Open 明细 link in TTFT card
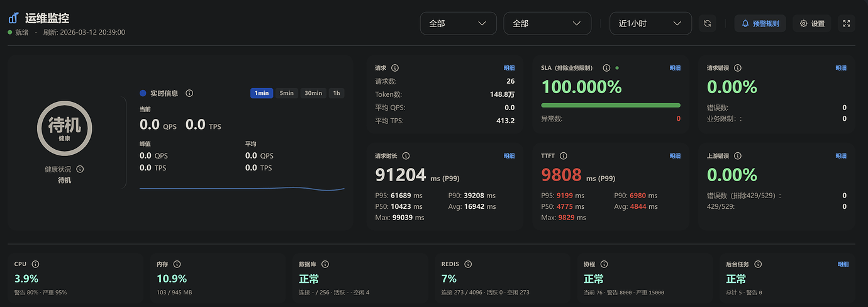The width and height of the screenshot is (868, 307). (x=675, y=156)
